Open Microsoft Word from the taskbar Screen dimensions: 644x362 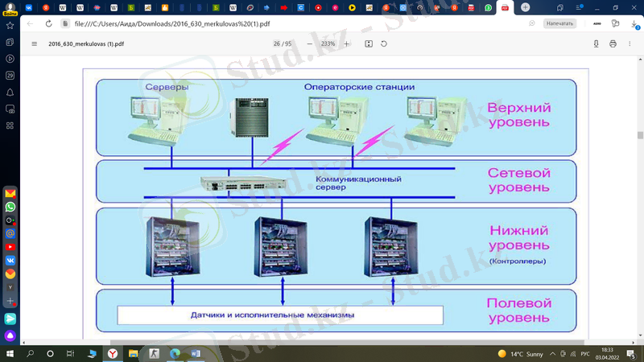pyautogui.click(x=196, y=353)
